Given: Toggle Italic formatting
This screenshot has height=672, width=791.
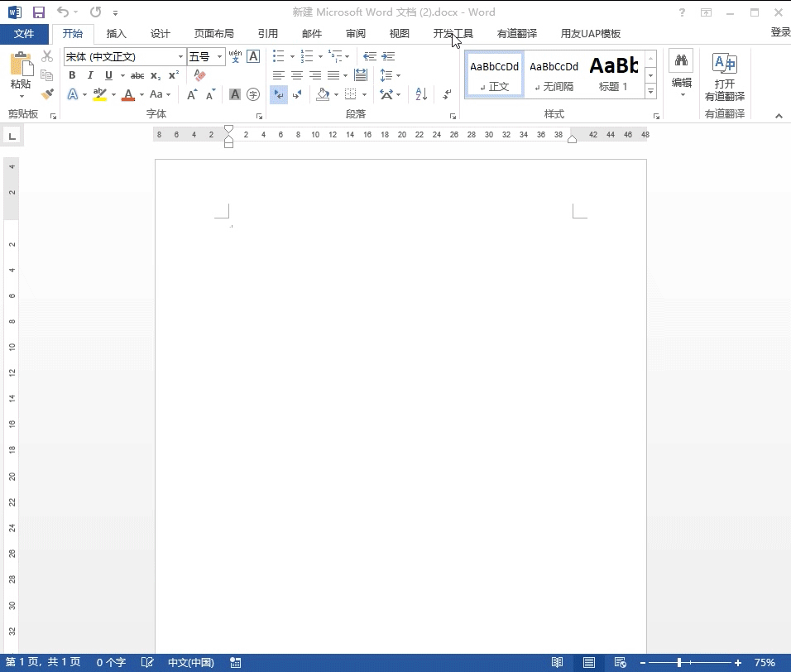Looking at the screenshot, I should [90, 75].
